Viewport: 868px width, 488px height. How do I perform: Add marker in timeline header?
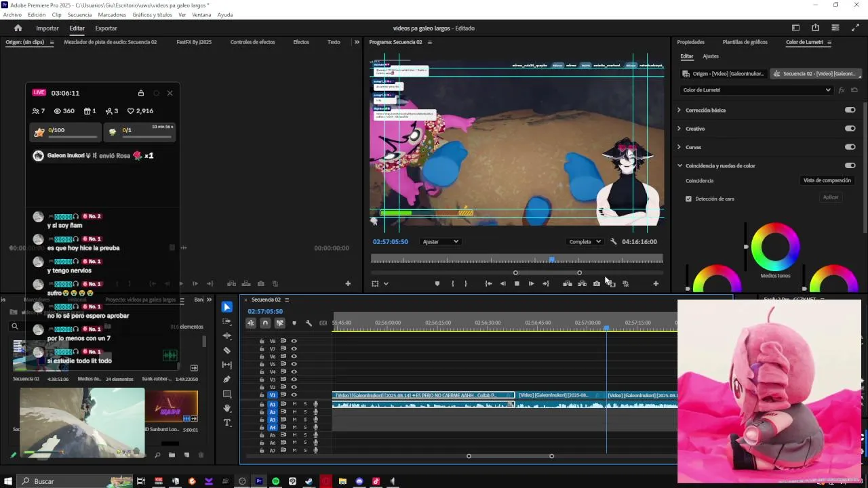pyautogui.click(x=294, y=323)
